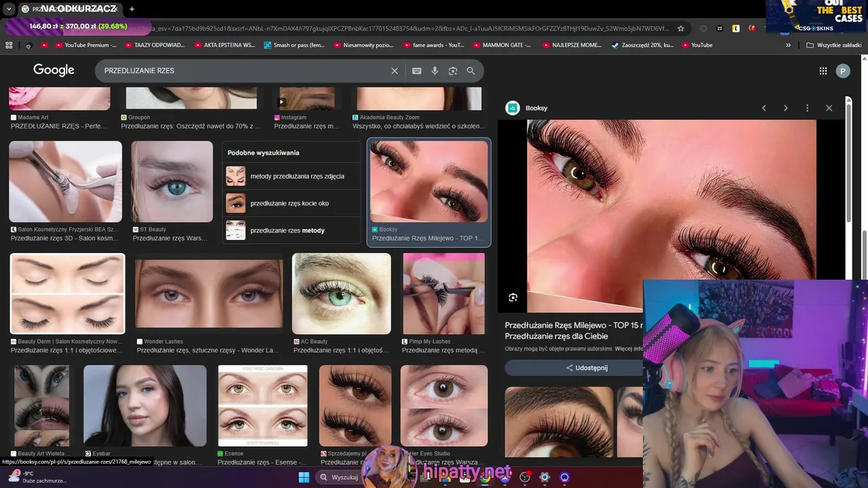The width and height of the screenshot is (868, 488).
Task: Select 'przedłużanie rzęs metody' related search
Action: [x=292, y=230]
